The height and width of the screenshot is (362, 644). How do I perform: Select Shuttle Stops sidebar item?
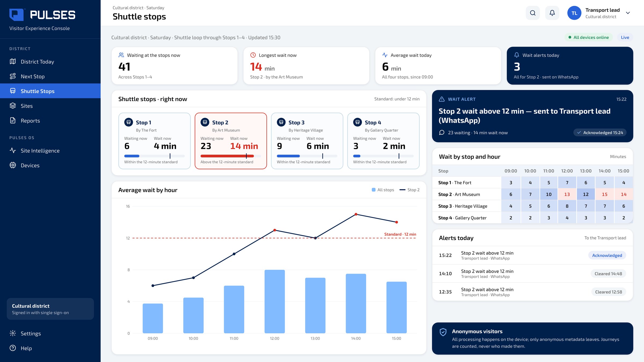50,91
